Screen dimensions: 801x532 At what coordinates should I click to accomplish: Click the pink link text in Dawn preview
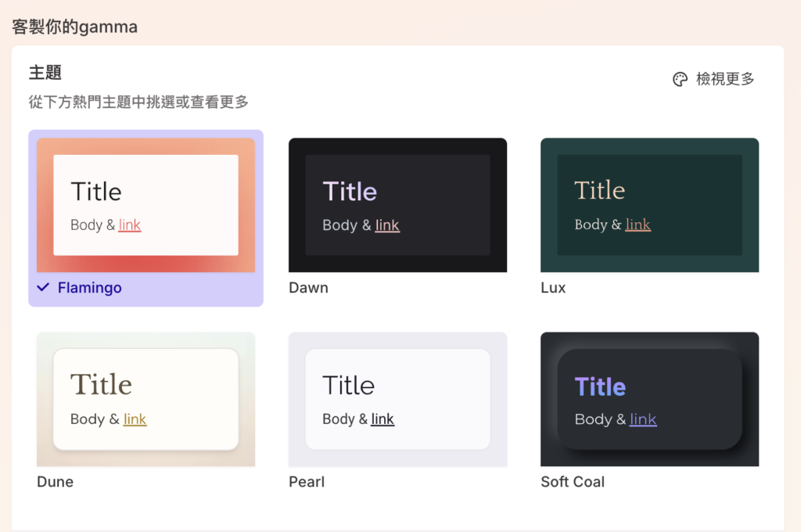[x=387, y=225]
